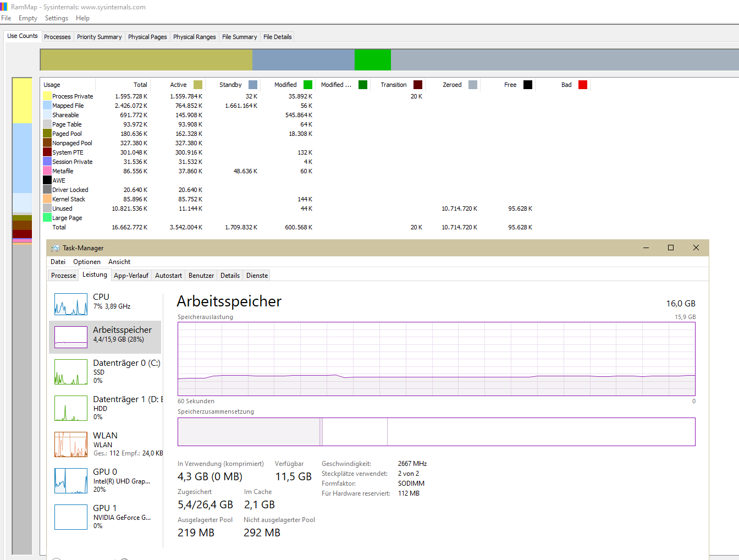Switch to Priority Summary tab
The width and height of the screenshot is (739, 560).
pyautogui.click(x=99, y=37)
